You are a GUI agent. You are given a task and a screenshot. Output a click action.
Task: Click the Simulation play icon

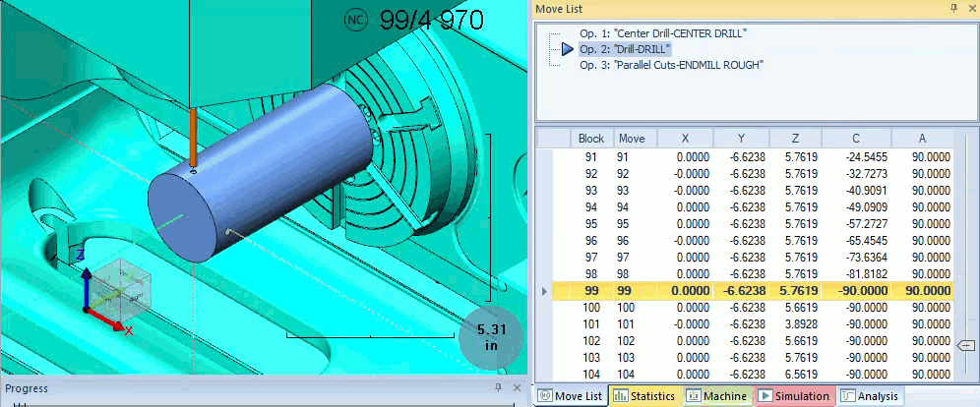click(x=765, y=396)
